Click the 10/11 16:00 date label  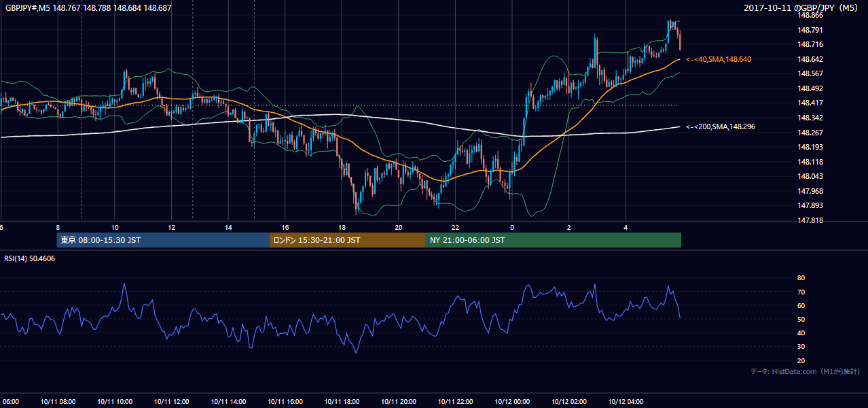(x=285, y=401)
